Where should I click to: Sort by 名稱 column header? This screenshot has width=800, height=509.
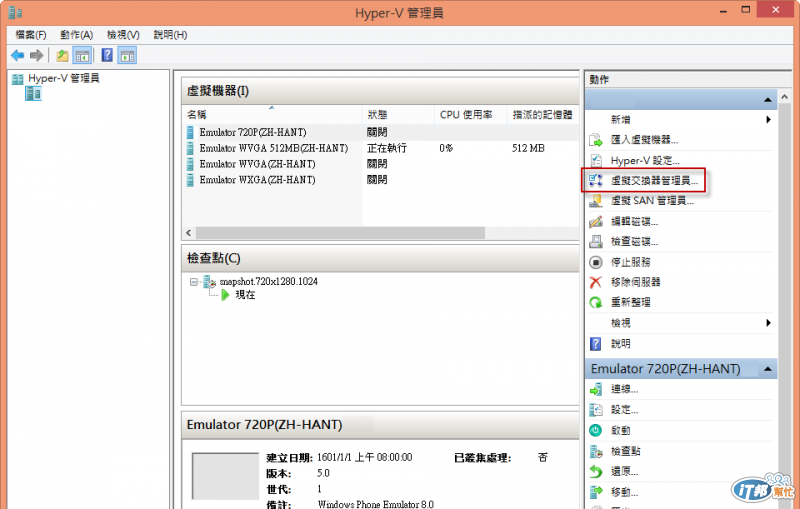coord(272,115)
